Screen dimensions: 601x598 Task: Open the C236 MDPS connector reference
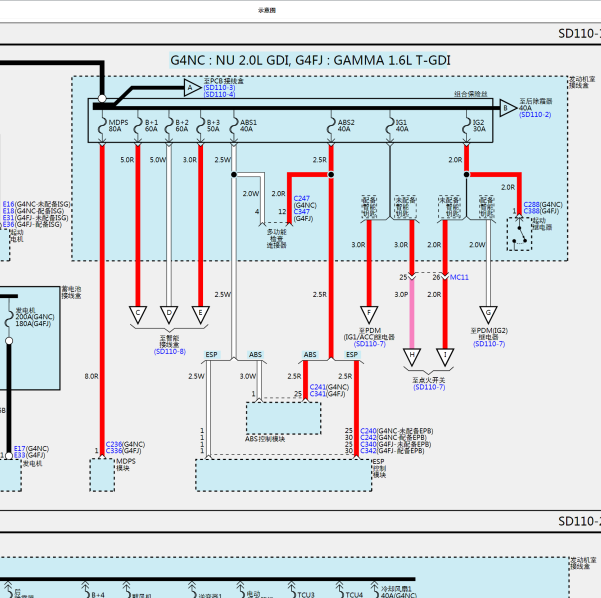(113, 444)
